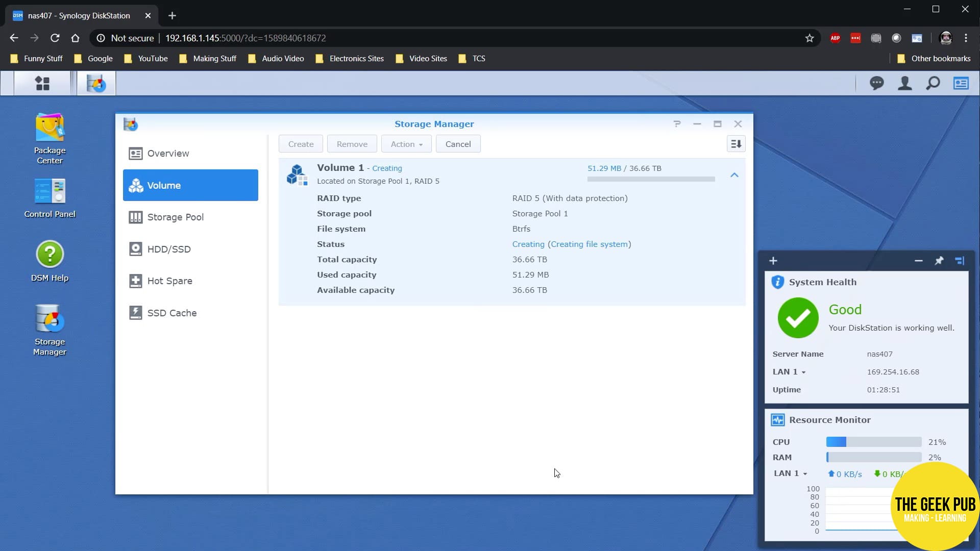Click the Volume 1 capacity usage bar

[x=651, y=179]
